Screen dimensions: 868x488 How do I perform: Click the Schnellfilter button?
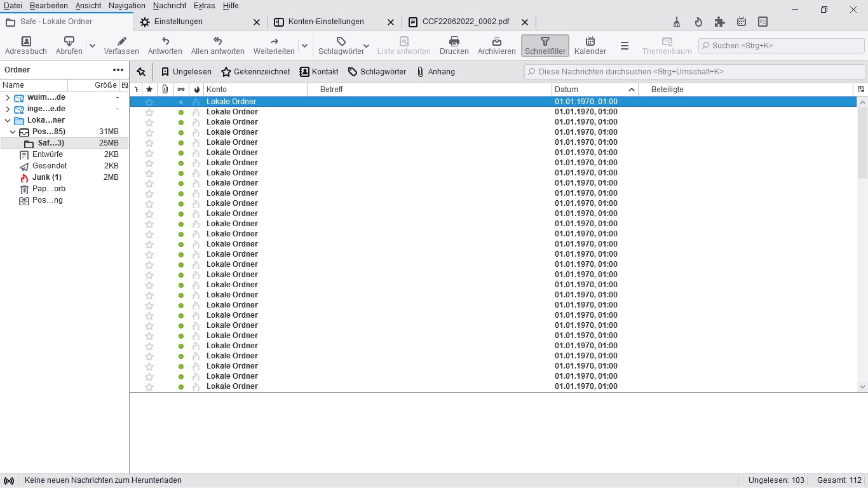(x=545, y=46)
